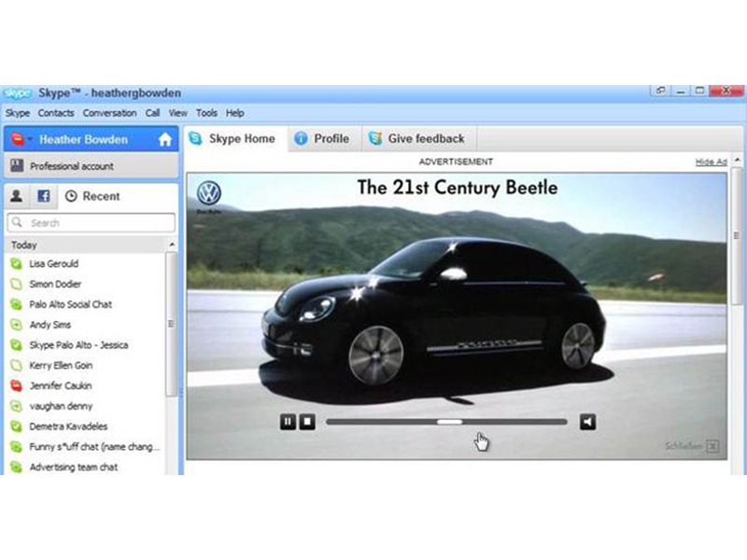Image resolution: width=747 pixels, height=560 pixels.
Task: Open the Lisa Gerould conversation
Action: [86, 264]
